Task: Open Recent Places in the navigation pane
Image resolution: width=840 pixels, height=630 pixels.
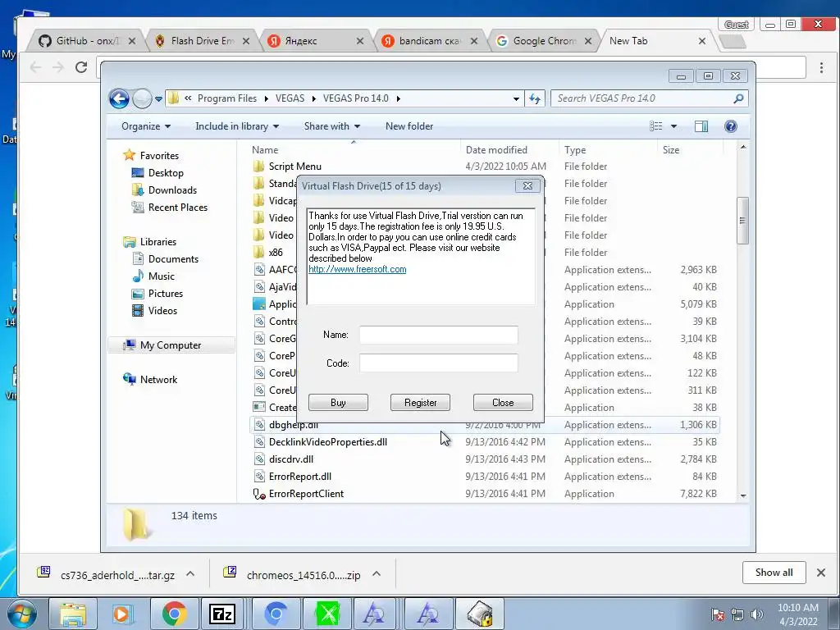Action: click(177, 208)
